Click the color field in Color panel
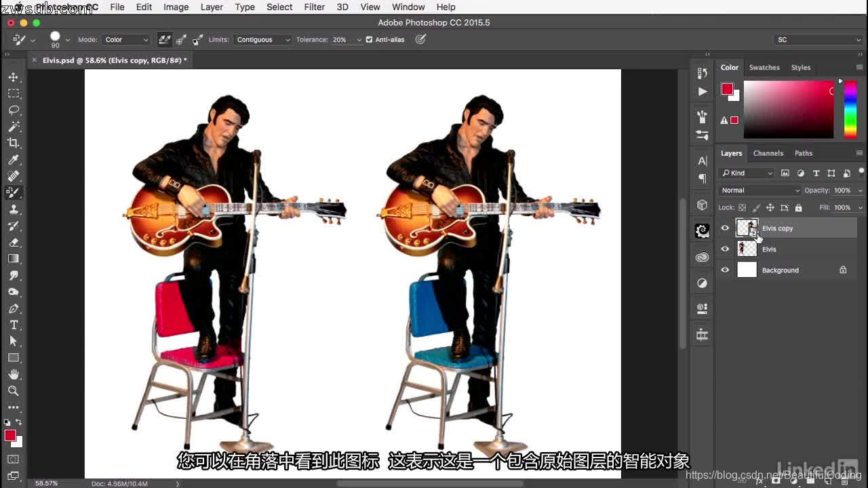This screenshot has height=488, width=868. tap(789, 110)
